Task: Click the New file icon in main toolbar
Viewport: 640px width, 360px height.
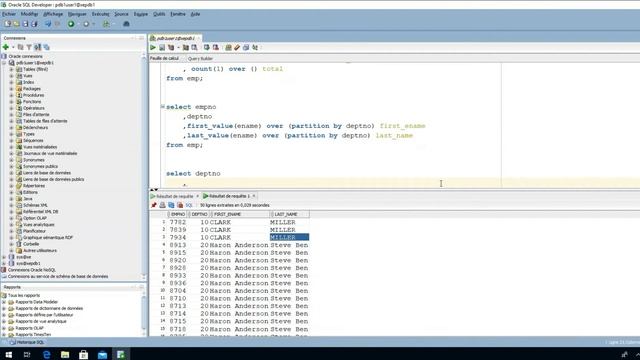Action: pos(7,24)
